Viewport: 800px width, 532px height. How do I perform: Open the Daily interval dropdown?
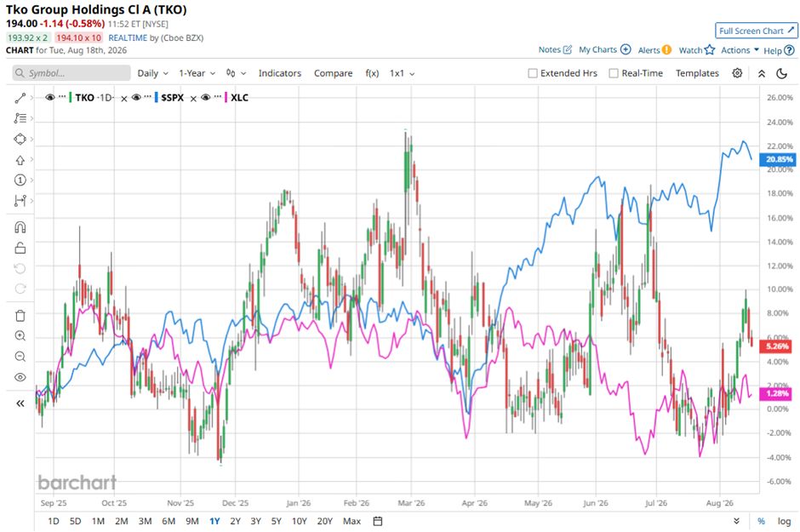(152, 73)
